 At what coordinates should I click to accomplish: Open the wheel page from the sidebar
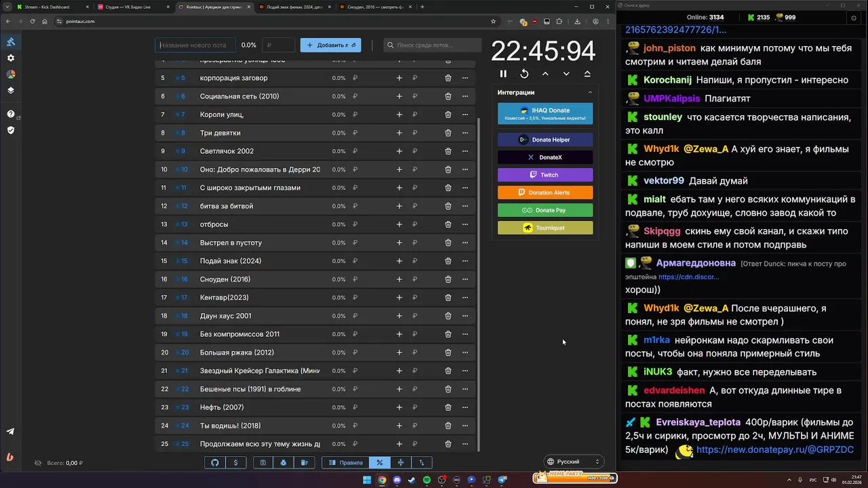[x=11, y=74]
